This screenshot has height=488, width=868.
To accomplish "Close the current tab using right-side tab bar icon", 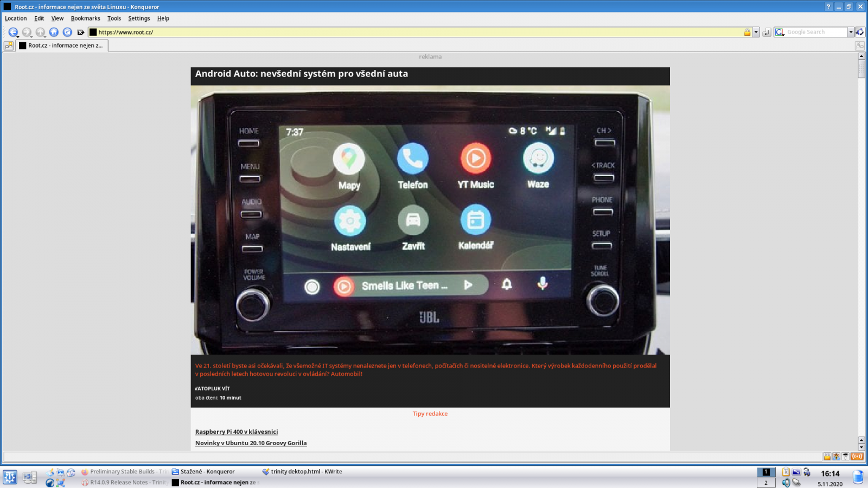I will tap(860, 46).
